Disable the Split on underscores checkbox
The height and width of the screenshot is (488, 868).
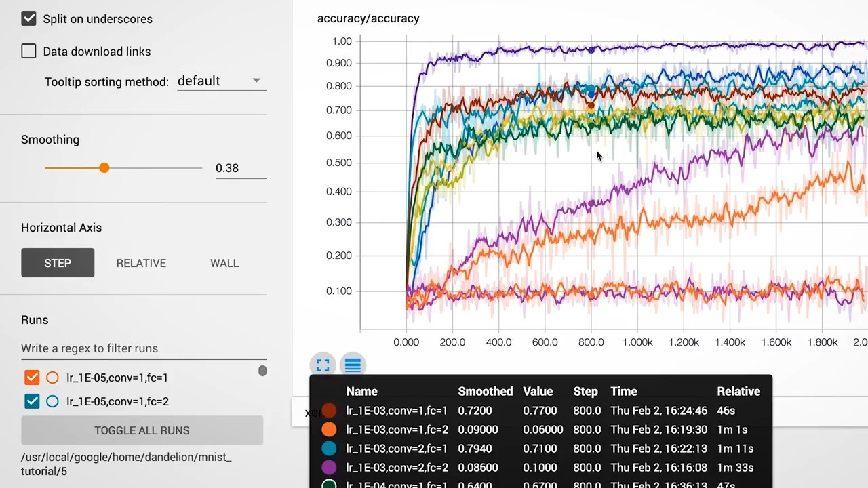(28, 18)
